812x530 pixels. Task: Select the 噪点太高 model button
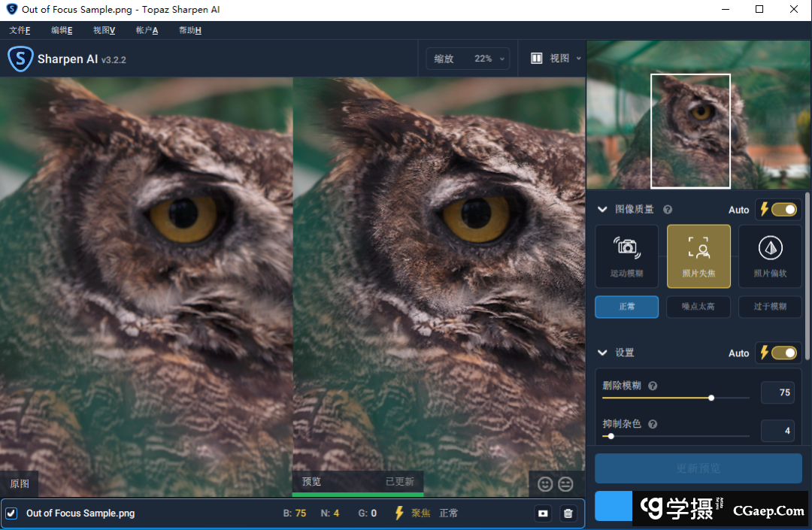click(698, 307)
